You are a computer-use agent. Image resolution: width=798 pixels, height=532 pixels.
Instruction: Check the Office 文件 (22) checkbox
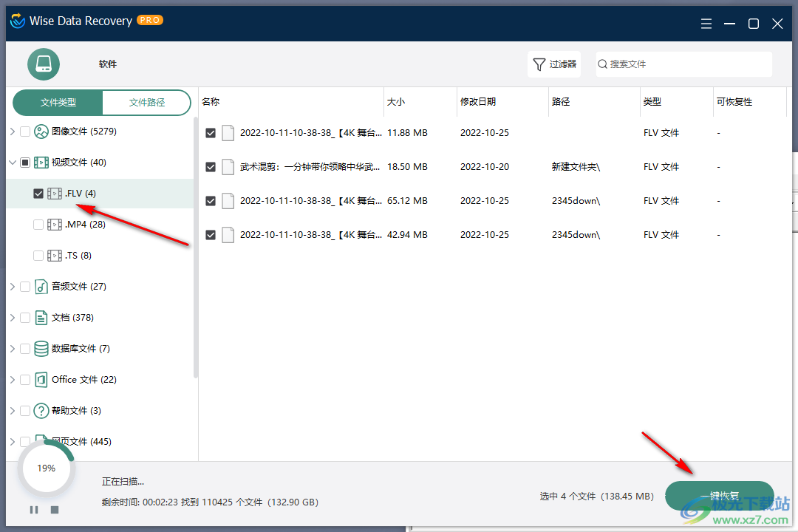[x=25, y=380]
